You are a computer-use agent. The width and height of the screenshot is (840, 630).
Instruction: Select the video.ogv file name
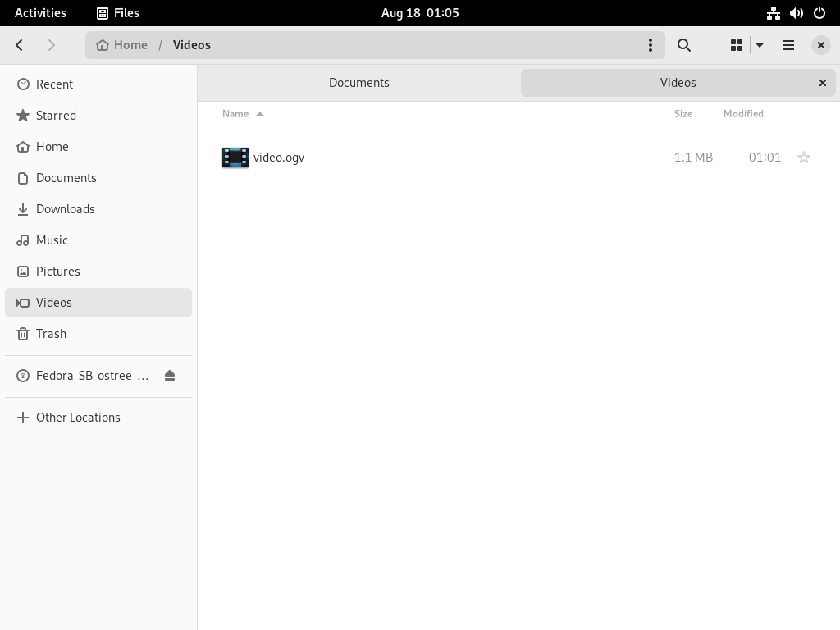[x=279, y=157]
